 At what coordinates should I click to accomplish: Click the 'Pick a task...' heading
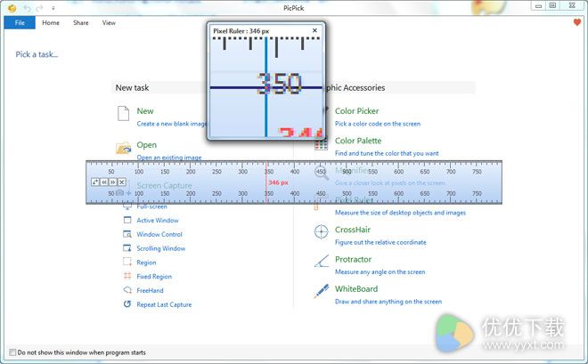[x=37, y=54]
